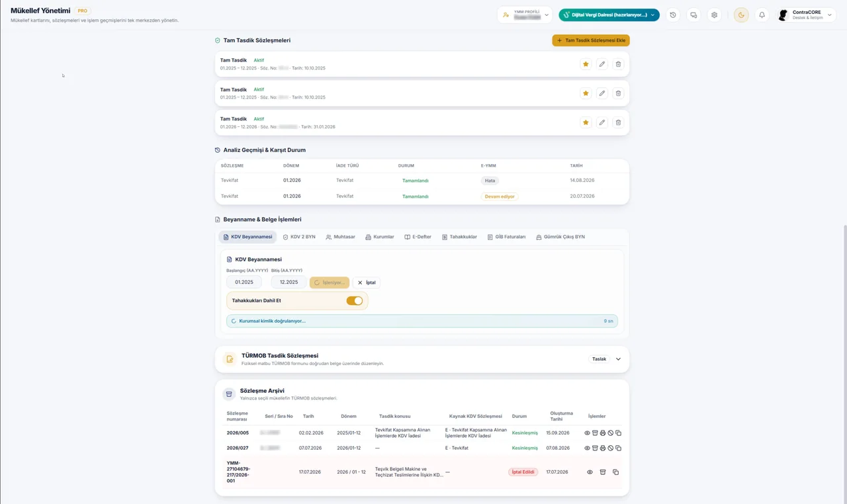This screenshot has width=847, height=504.
Task: Cancel contract 2026/027 using the ban icon
Action: tap(611, 448)
